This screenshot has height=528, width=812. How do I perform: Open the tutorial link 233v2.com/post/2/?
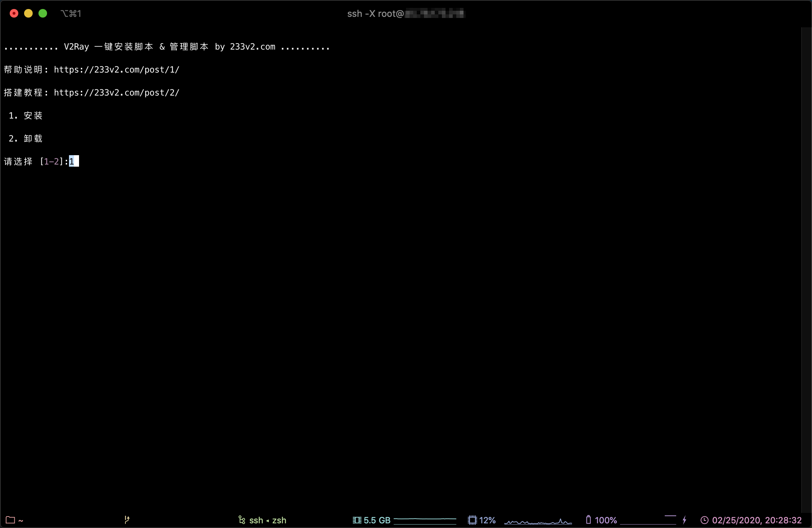(x=117, y=93)
